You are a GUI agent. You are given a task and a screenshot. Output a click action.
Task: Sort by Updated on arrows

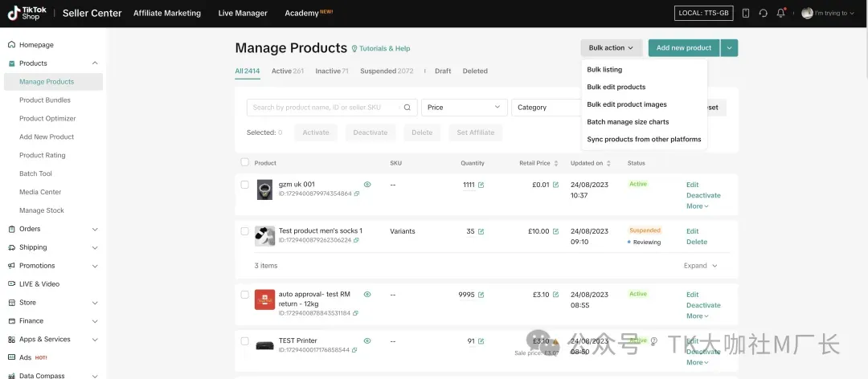(609, 163)
